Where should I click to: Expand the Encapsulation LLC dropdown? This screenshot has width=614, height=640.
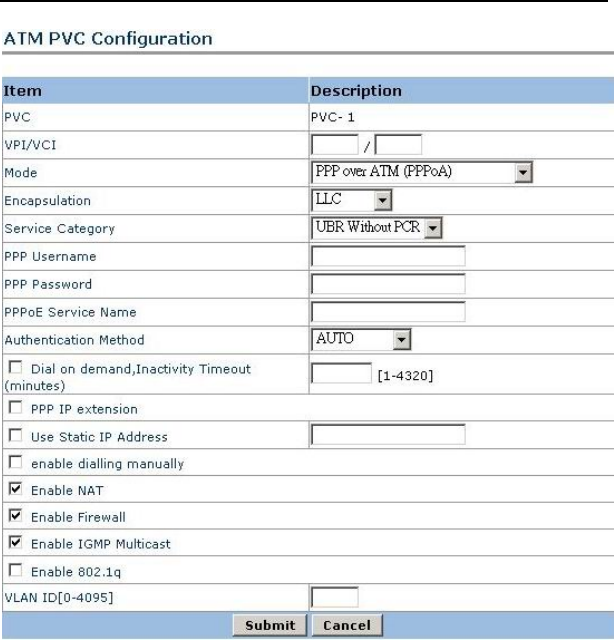[x=346, y=199]
